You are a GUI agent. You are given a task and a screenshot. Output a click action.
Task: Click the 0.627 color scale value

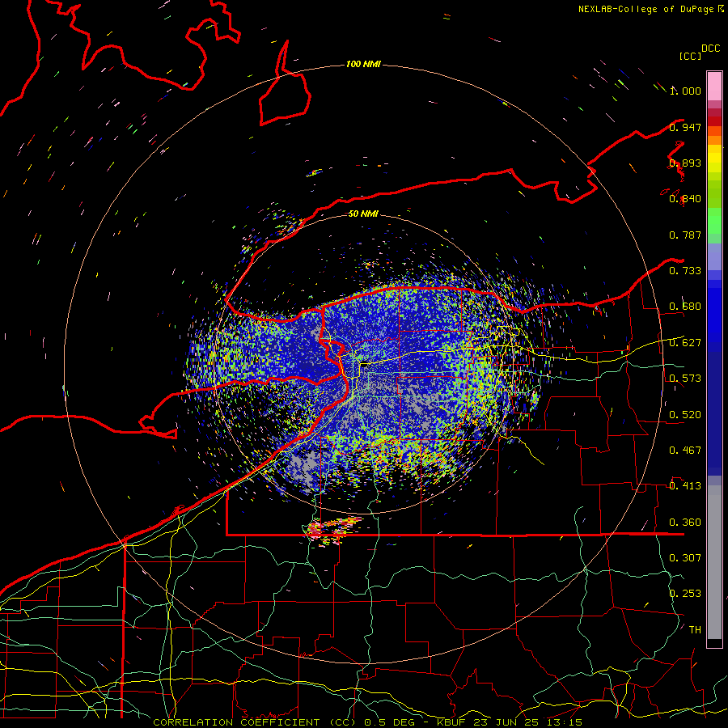coord(685,343)
